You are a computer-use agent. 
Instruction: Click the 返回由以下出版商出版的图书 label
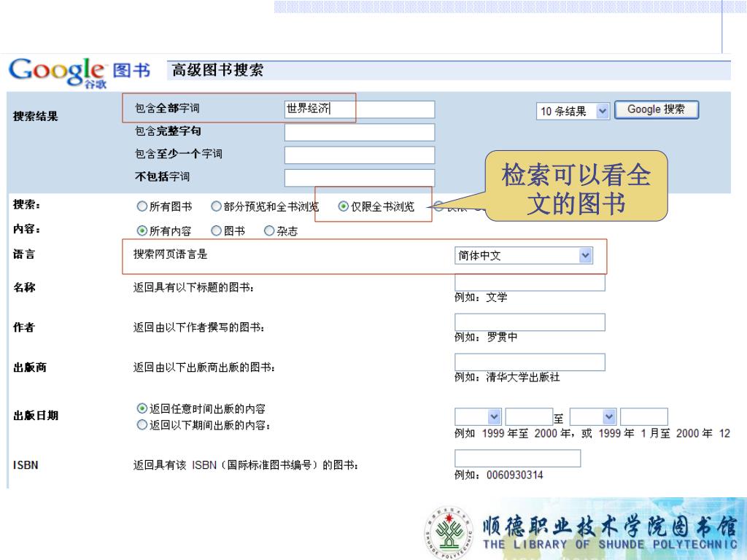[204, 367]
